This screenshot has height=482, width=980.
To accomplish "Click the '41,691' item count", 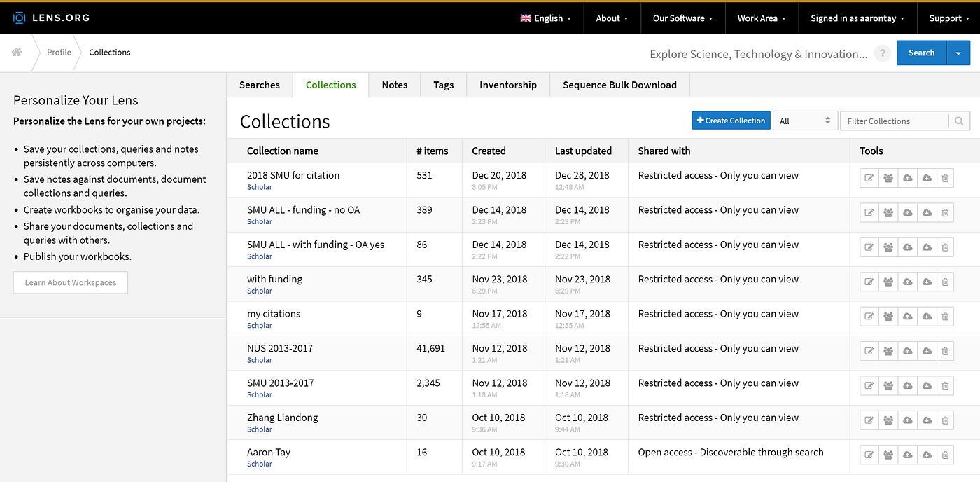I will 430,348.
